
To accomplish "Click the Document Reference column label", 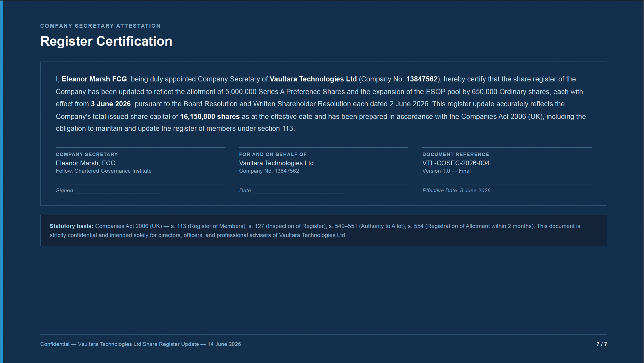I will 455,154.
